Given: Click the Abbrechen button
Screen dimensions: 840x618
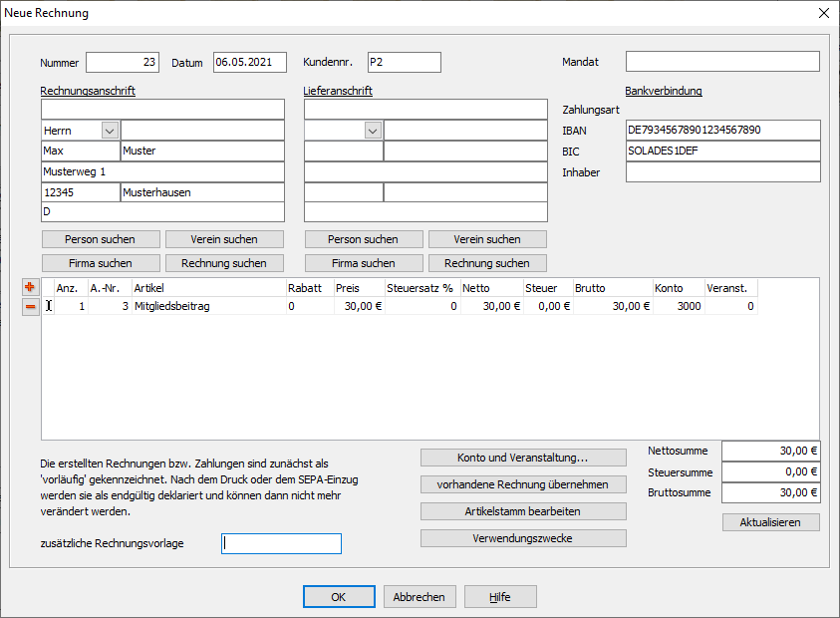Looking at the screenshot, I should click(420, 596).
